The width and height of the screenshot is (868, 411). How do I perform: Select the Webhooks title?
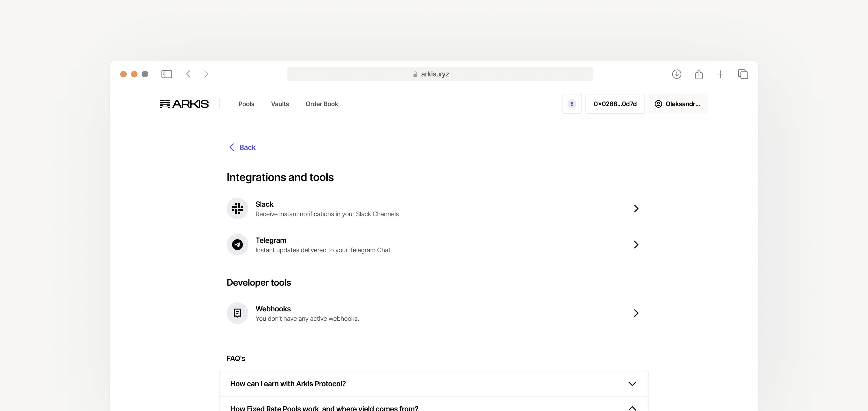coord(273,309)
